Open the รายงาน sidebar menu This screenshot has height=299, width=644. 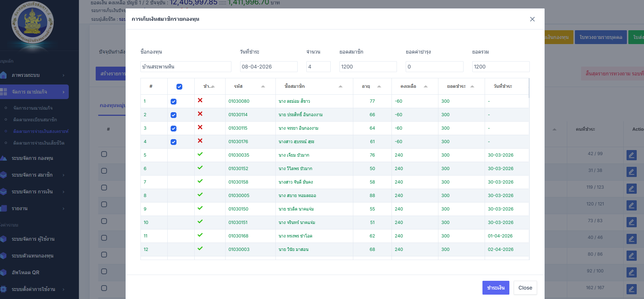click(34, 209)
